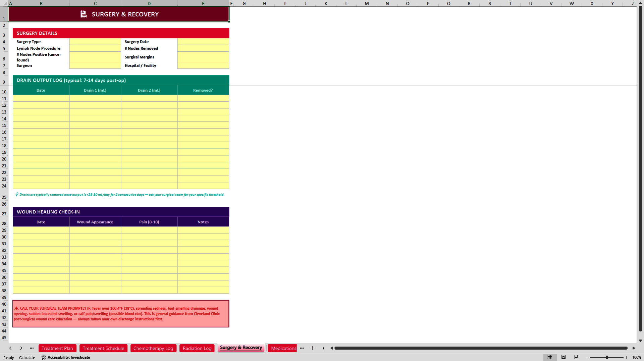Screen dimensions: 644x361
Task: Open the Treatment Plan sheet
Action: point(57,348)
